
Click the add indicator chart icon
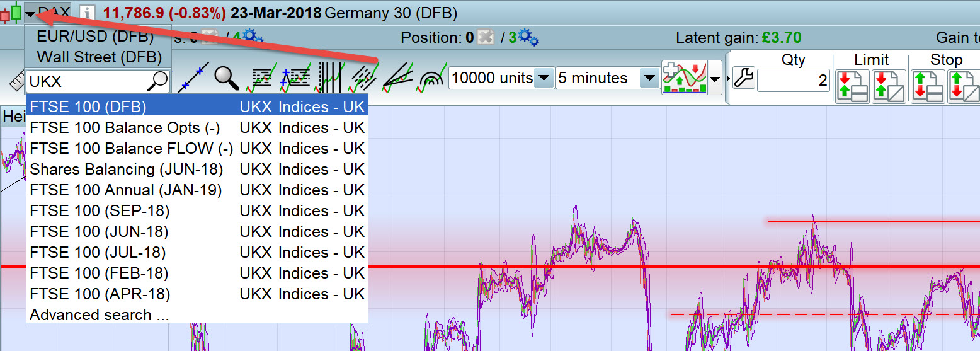(684, 78)
